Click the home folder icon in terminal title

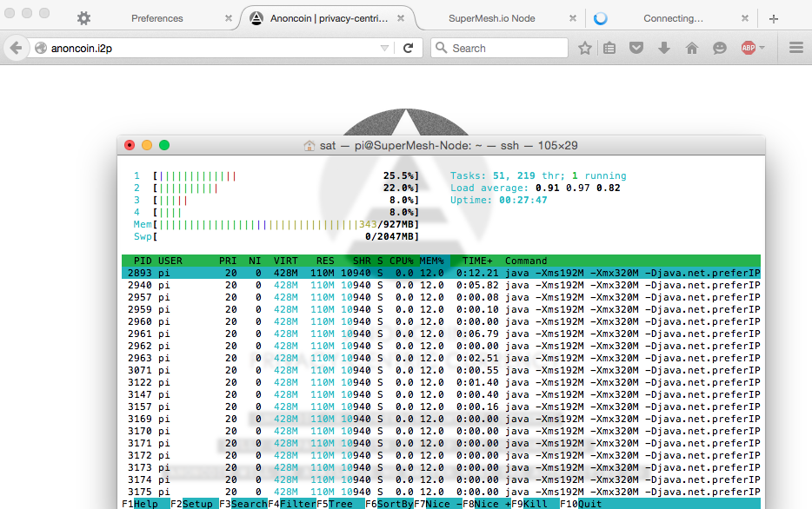pyautogui.click(x=309, y=146)
